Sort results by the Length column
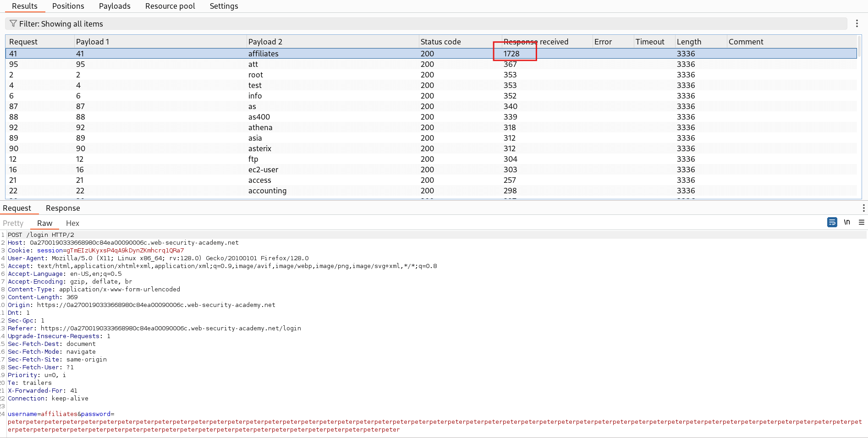Viewport: 868px width, 438px height. (x=689, y=41)
